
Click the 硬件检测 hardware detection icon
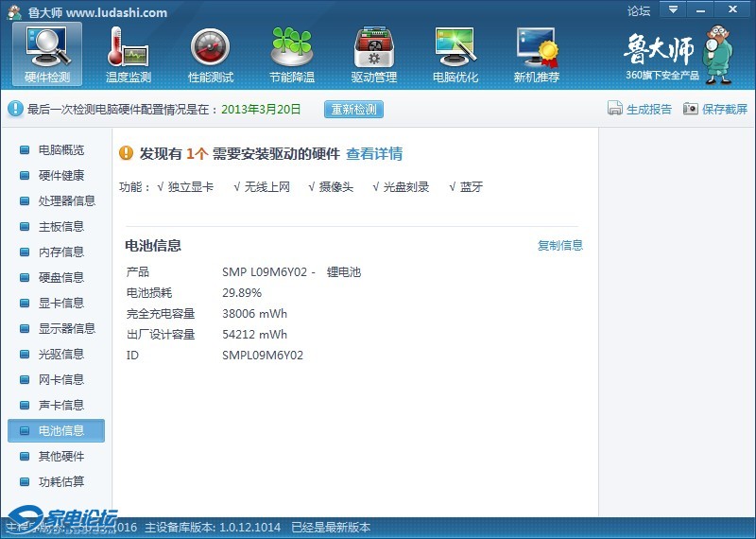[x=47, y=47]
